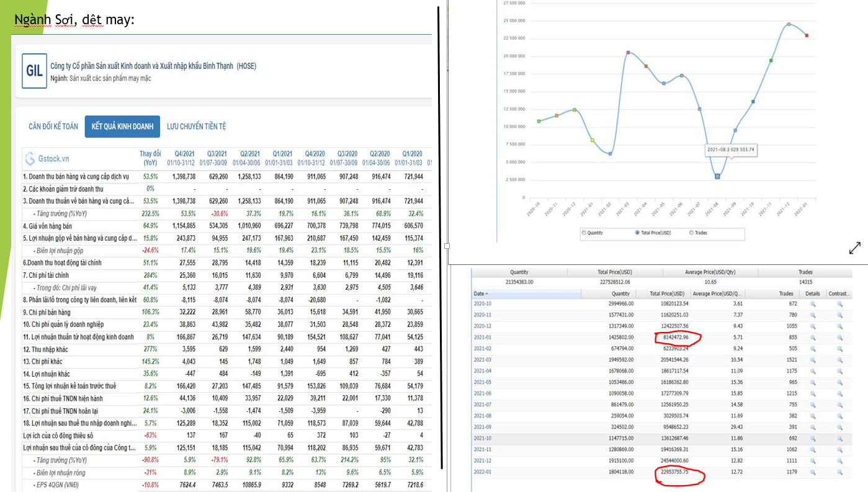This screenshot has height=492, width=868.
Task: Click the Gstock.vn logo
Action: [47, 159]
